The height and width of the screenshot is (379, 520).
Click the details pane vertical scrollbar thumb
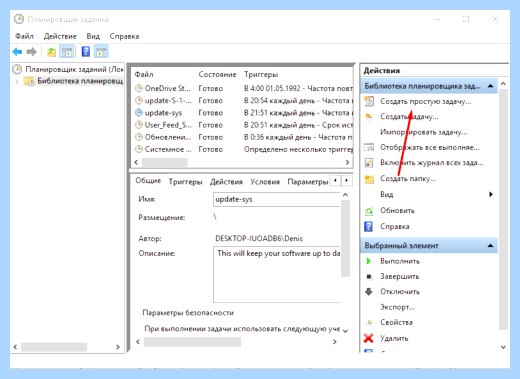pyautogui.click(x=345, y=238)
